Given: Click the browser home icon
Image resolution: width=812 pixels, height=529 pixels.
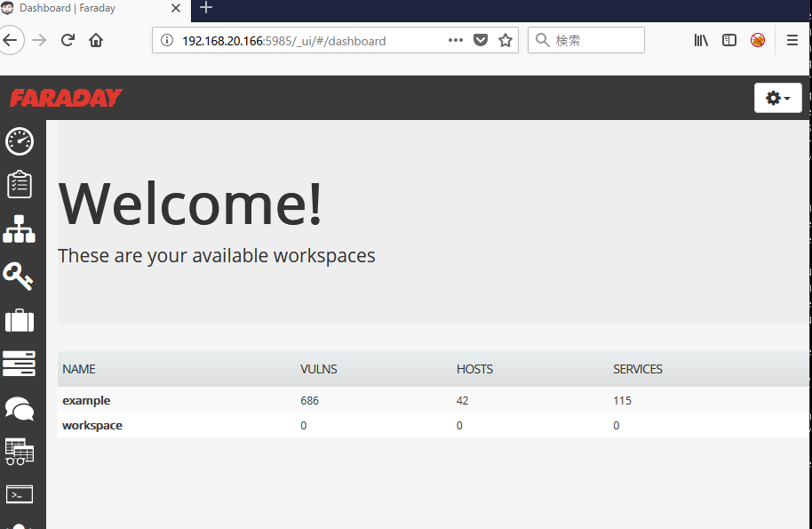Looking at the screenshot, I should (x=96, y=40).
